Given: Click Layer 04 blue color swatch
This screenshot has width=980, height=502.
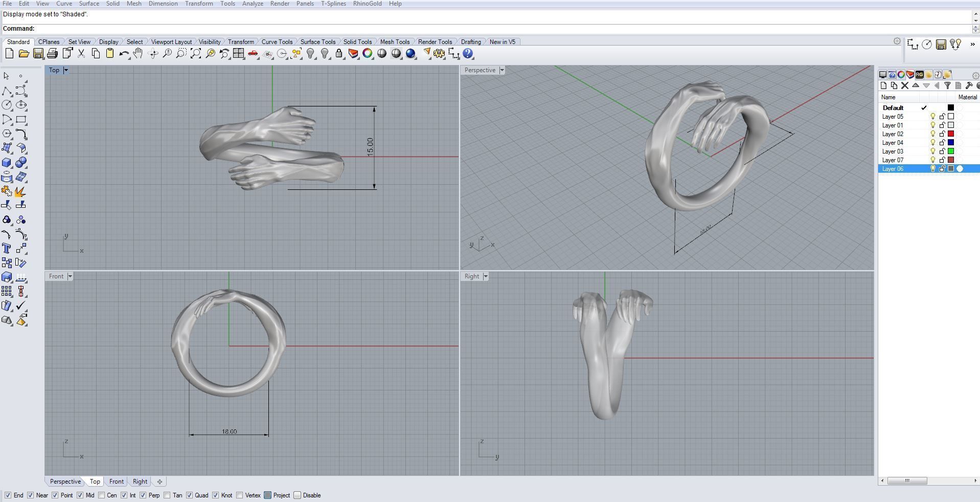Looking at the screenshot, I should click(x=951, y=143).
